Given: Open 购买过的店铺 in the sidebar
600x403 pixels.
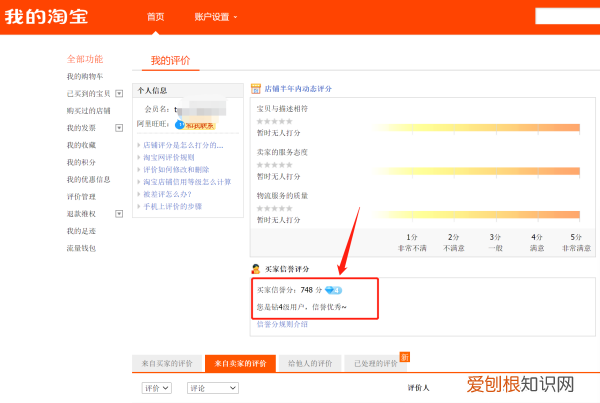Looking at the screenshot, I should (x=88, y=111).
